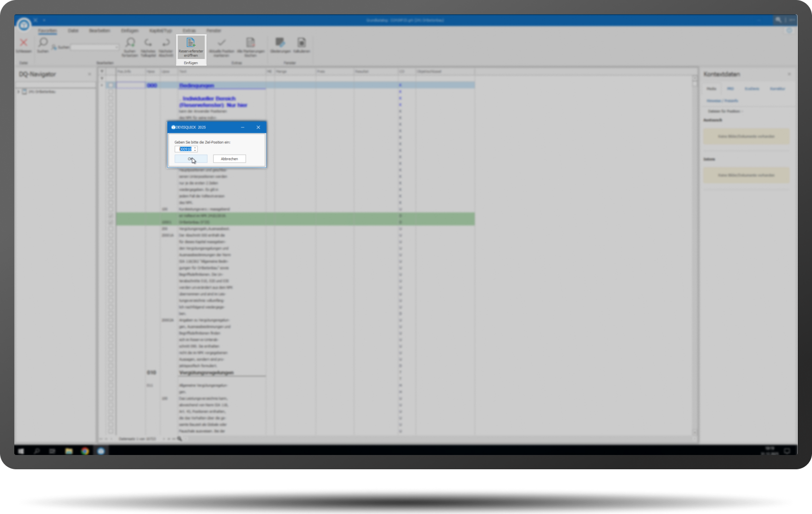Open Chrome from the Windows taskbar
Screen dimensions: 812x514
click(x=85, y=451)
